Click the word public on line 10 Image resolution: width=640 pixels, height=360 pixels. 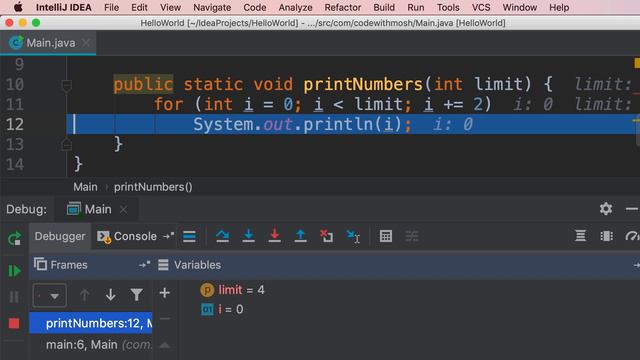pyautogui.click(x=143, y=84)
